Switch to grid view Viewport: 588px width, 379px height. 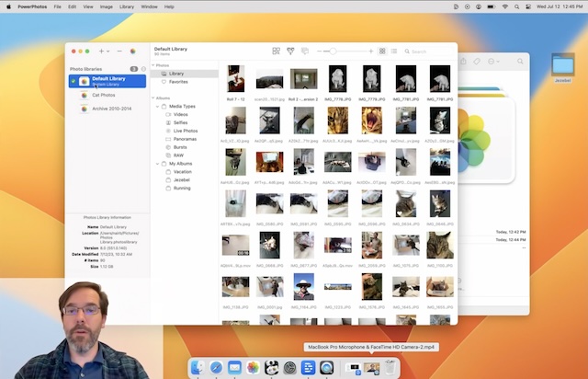pyautogui.click(x=382, y=52)
